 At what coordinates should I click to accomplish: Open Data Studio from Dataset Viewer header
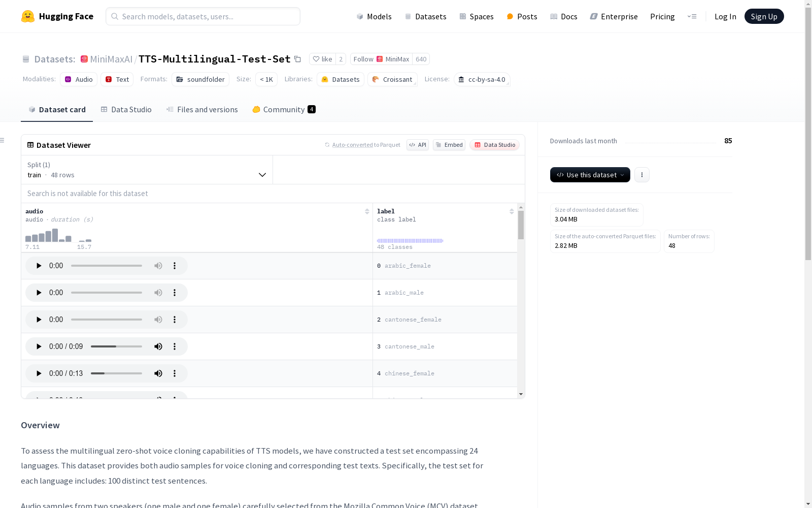coord(495,145)
